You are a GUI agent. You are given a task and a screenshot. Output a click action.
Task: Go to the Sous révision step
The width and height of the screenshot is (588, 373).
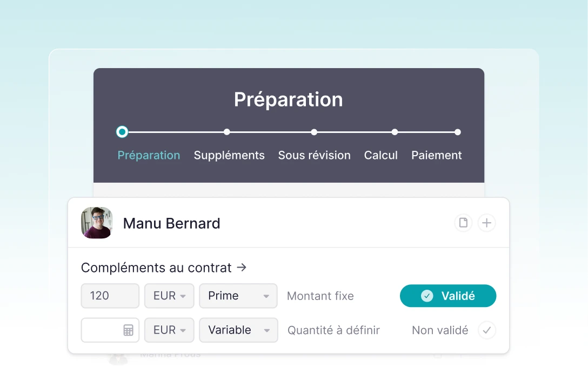314,155
